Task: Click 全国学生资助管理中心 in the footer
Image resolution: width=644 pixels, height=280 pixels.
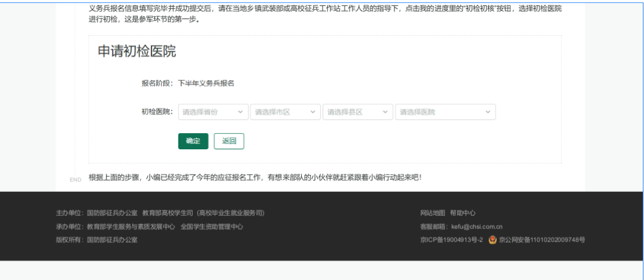Action: (211, 227)
